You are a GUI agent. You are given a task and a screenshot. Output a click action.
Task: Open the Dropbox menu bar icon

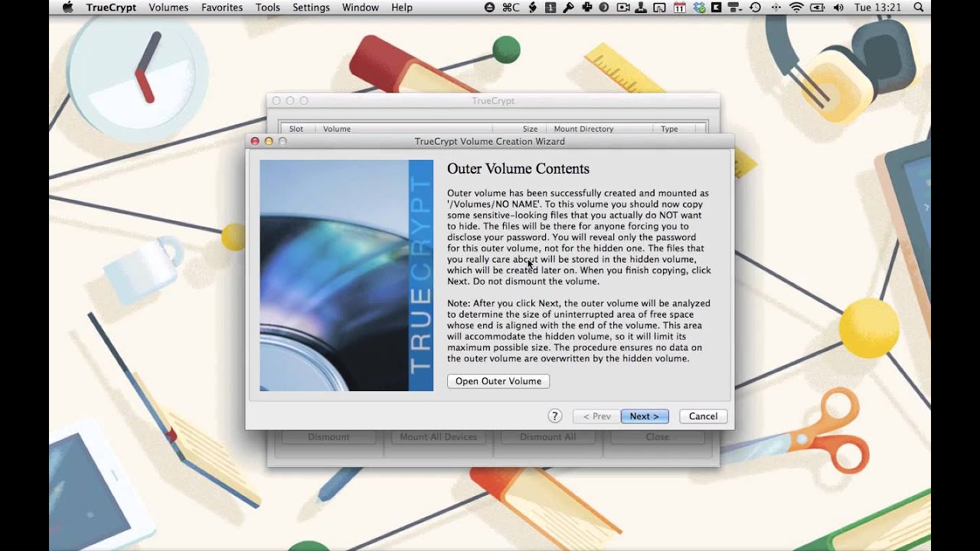[x=701, y=8]
